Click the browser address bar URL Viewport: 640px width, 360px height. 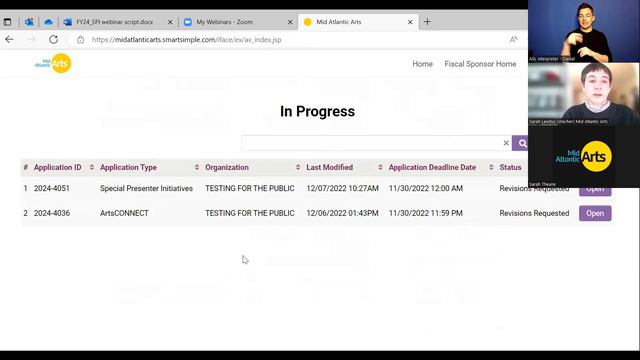(x=187, y=40)
